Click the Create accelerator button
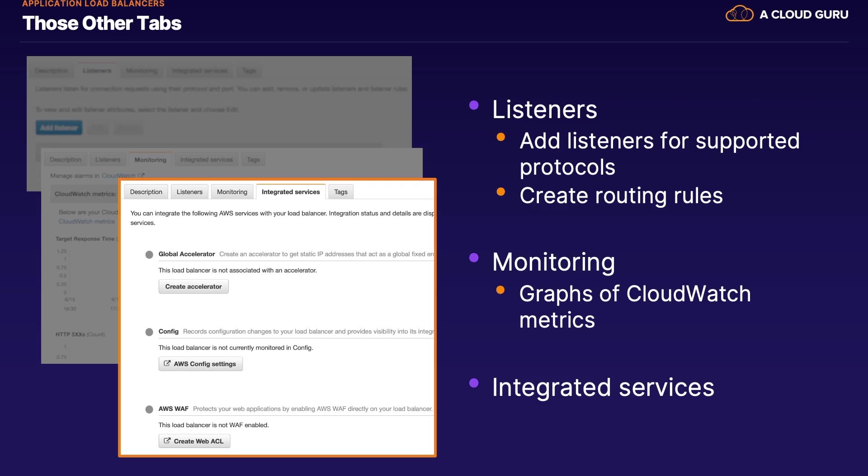 click(193, 286)
